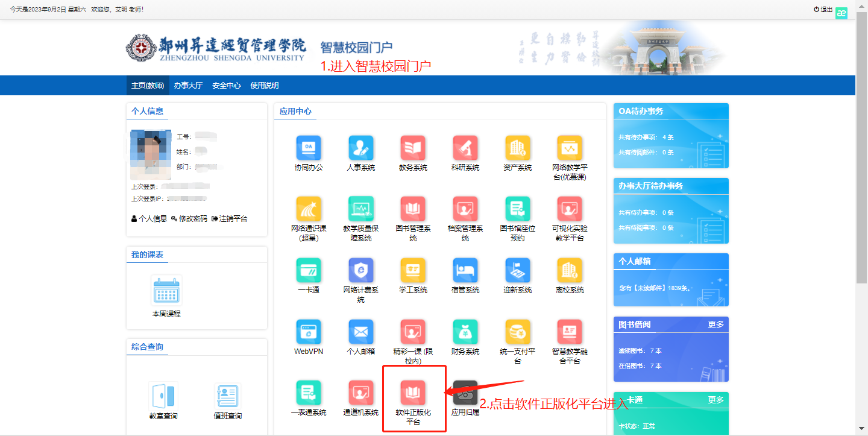Open the 应用归属 dark icon

point(465,393)
